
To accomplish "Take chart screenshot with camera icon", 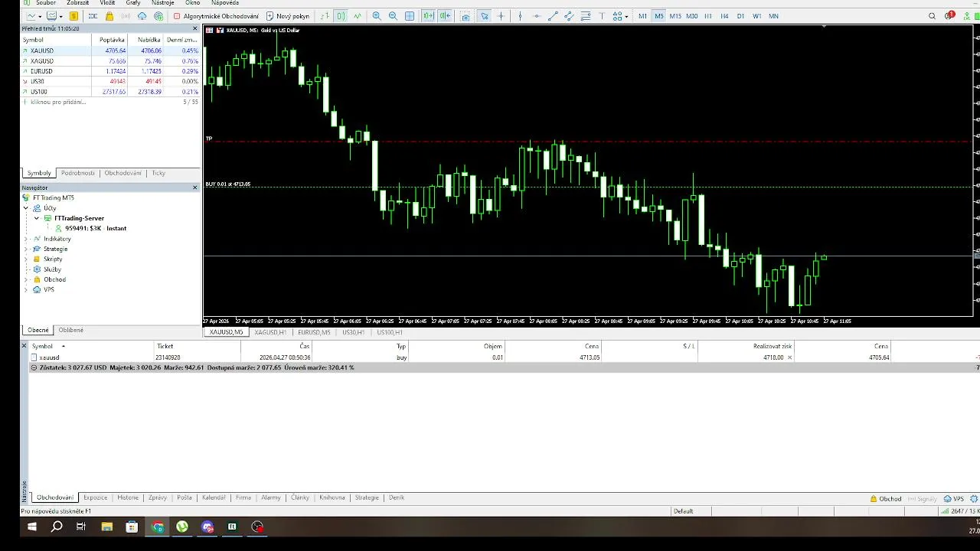I will pyautogui.click(x=465, y=16).
